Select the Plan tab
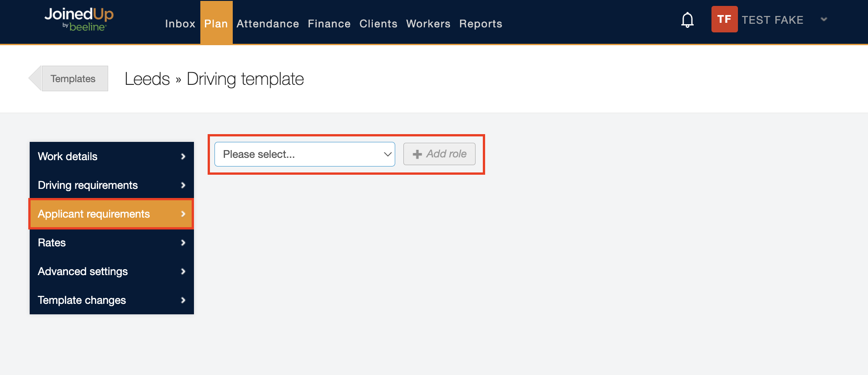This screenshot has height=375, width=868. click(x=216, y=24)
